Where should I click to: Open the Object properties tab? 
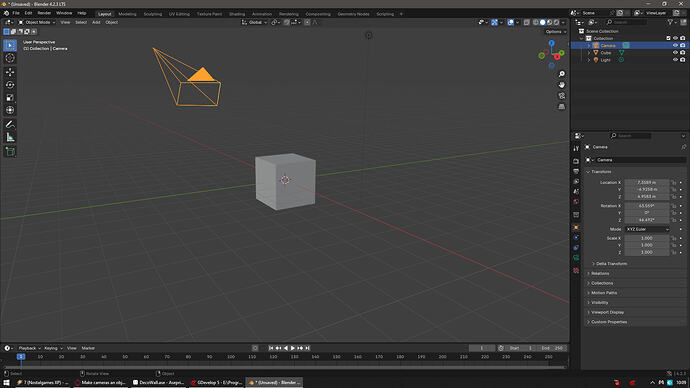pos(576,227)
